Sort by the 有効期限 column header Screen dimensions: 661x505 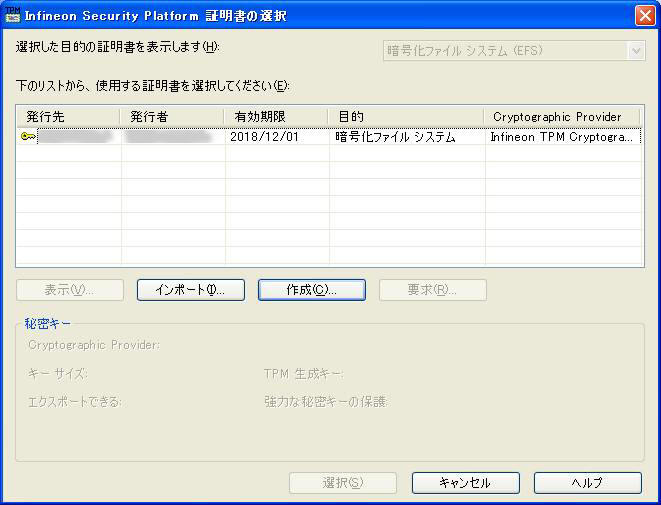(276, 117)
